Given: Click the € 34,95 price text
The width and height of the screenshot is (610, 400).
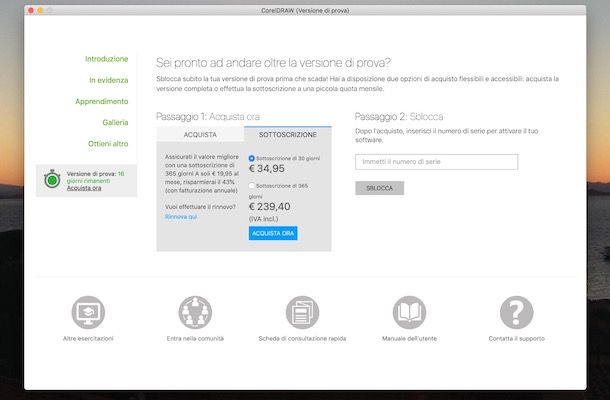Looking at the screenshot, I should (267, 168).
